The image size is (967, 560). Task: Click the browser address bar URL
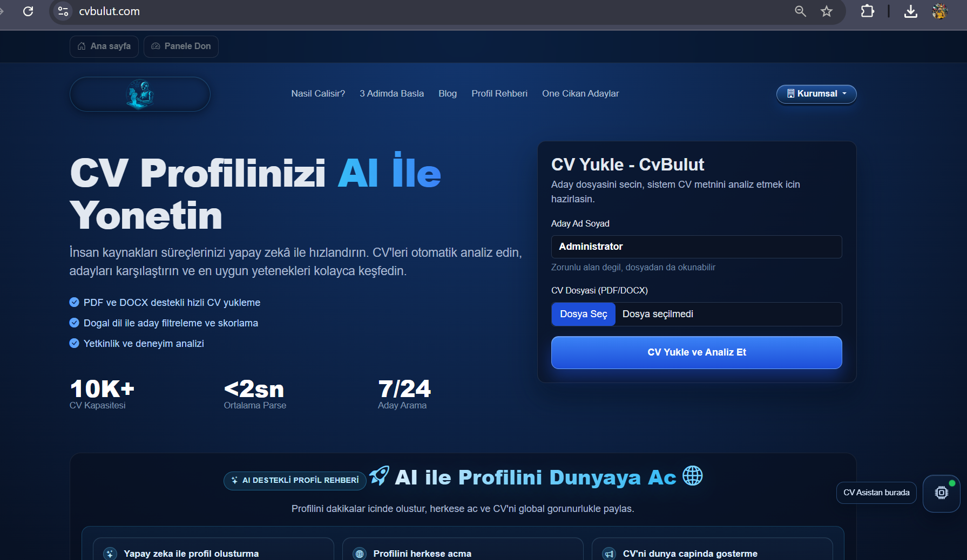(110, 11)
